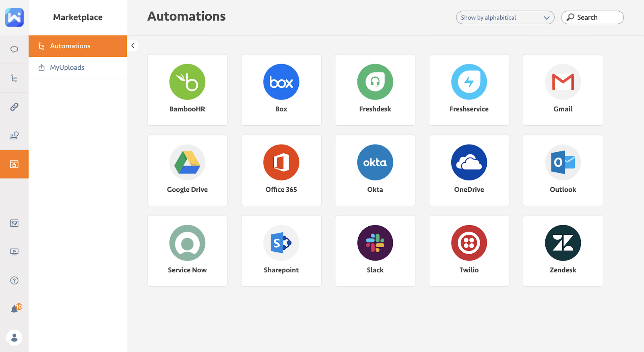The image size is (644, 352).
Task: Click the app logo in the sidebar
Action: (x=14, y=17)
